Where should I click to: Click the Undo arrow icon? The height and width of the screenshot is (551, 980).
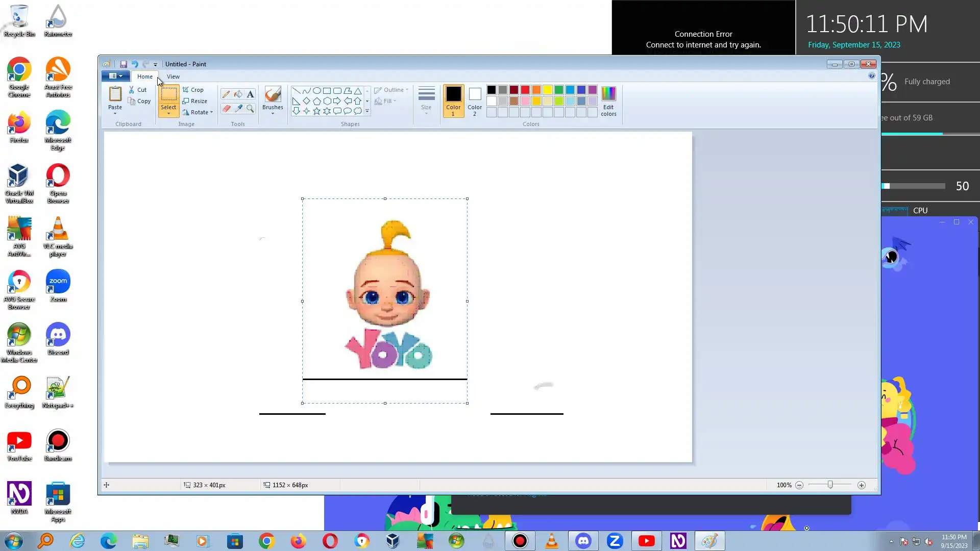pos(135,64)
